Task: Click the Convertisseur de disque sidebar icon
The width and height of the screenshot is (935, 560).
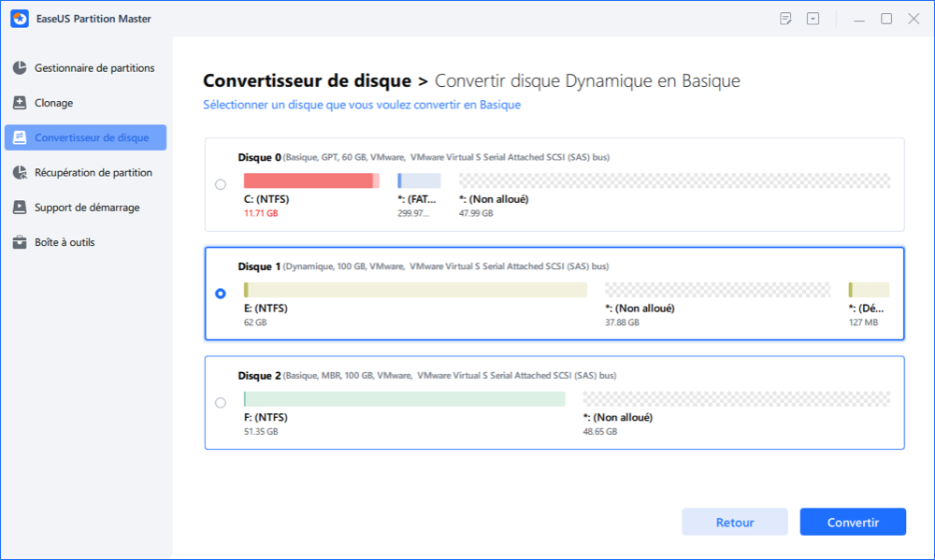Action: point(20,137)
